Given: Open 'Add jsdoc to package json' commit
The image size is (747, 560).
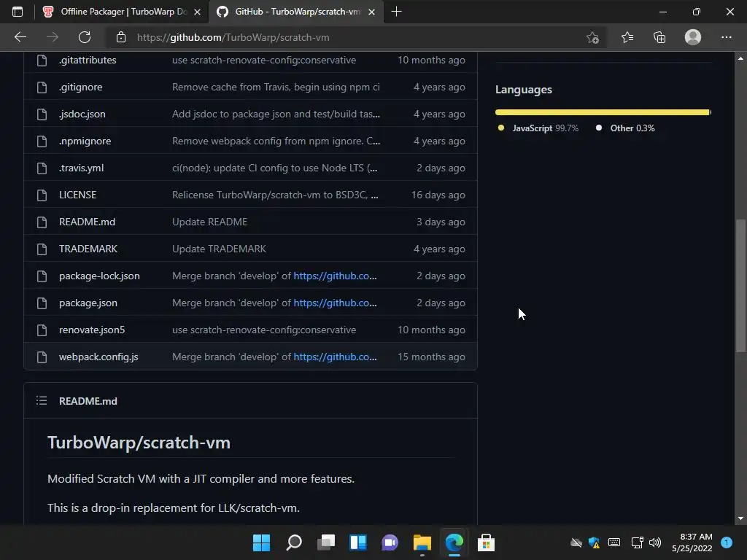Looking at the screenshot, I should point(276,114).
